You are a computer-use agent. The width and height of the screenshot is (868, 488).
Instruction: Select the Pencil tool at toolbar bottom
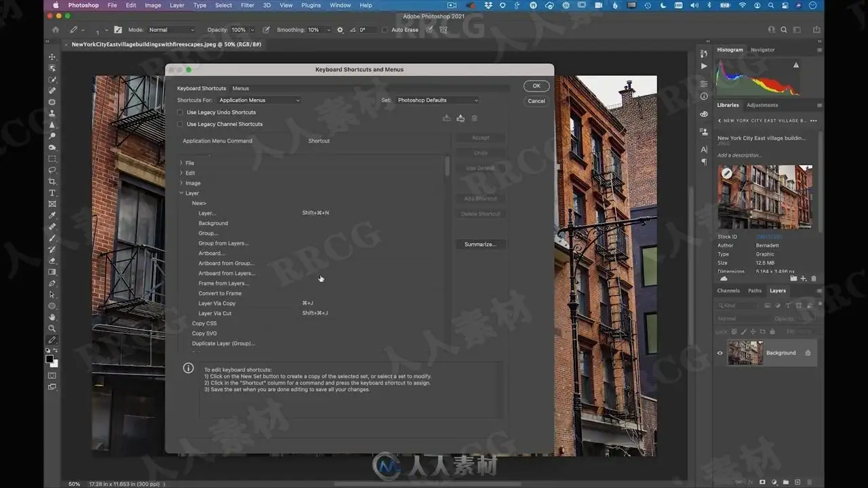pos(52,340)
